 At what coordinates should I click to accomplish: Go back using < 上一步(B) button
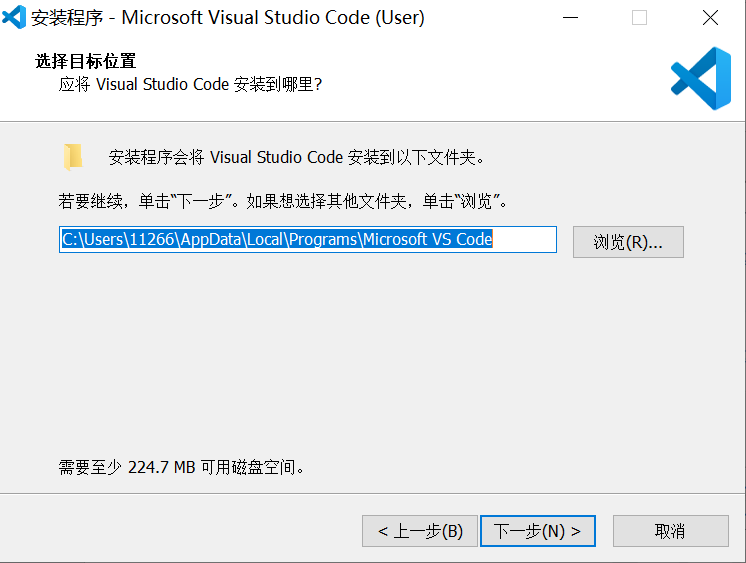(x=420, y=531)
